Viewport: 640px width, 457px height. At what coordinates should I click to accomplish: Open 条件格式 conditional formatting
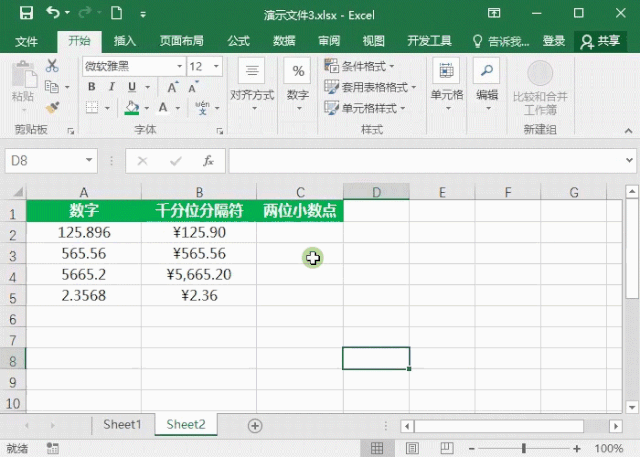[x=359, y=66]
